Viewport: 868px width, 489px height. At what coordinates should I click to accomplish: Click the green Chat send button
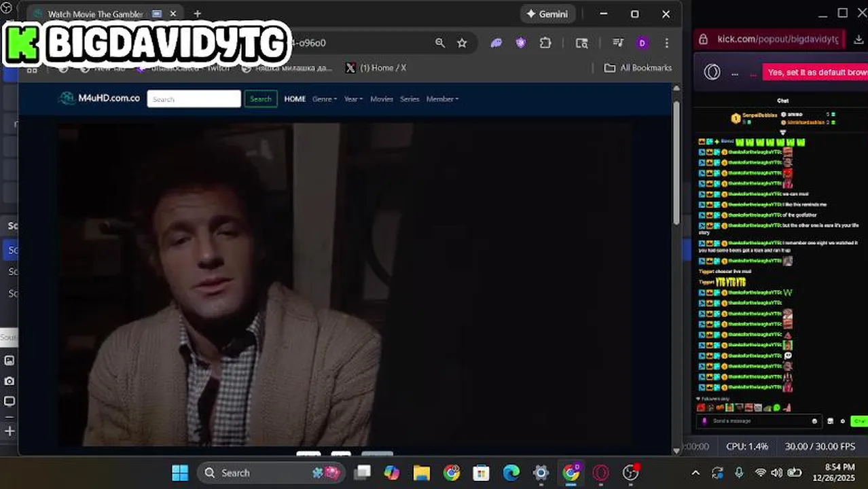[x=858, y=421]
